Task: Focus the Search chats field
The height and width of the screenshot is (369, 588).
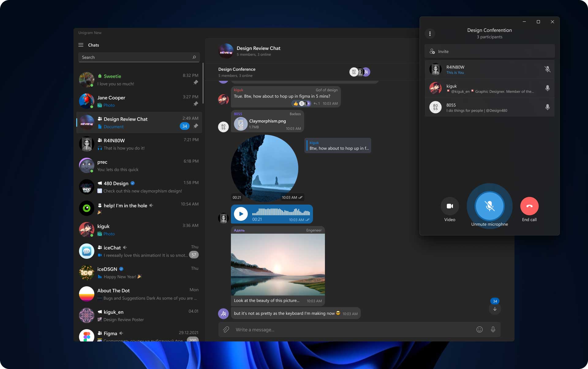Action: (139, 57)
